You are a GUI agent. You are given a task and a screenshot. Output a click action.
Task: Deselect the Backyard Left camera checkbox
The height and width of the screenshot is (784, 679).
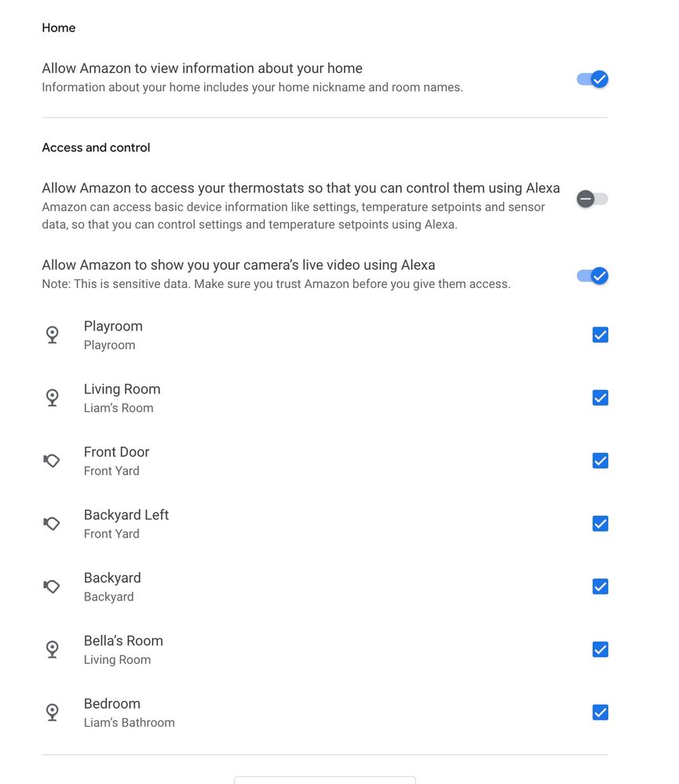click(600, 523)
